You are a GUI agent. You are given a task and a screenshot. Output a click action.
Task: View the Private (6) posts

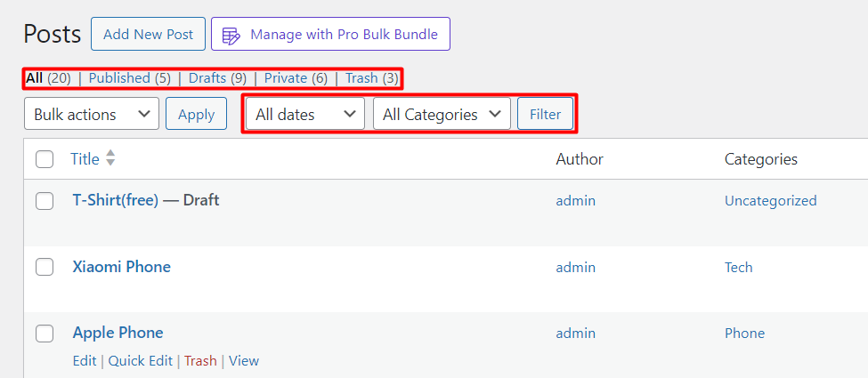click(296, 78)
